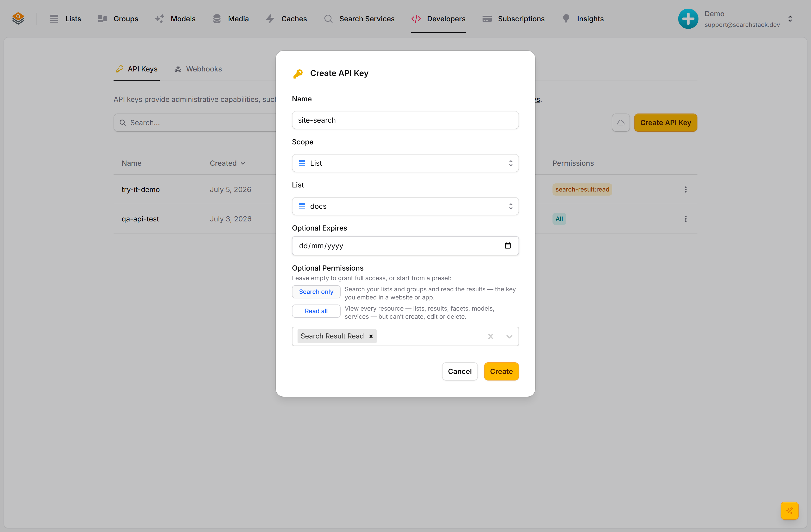Click Create to make the API key
811x532 pixels.
click(x=501, y=371)
